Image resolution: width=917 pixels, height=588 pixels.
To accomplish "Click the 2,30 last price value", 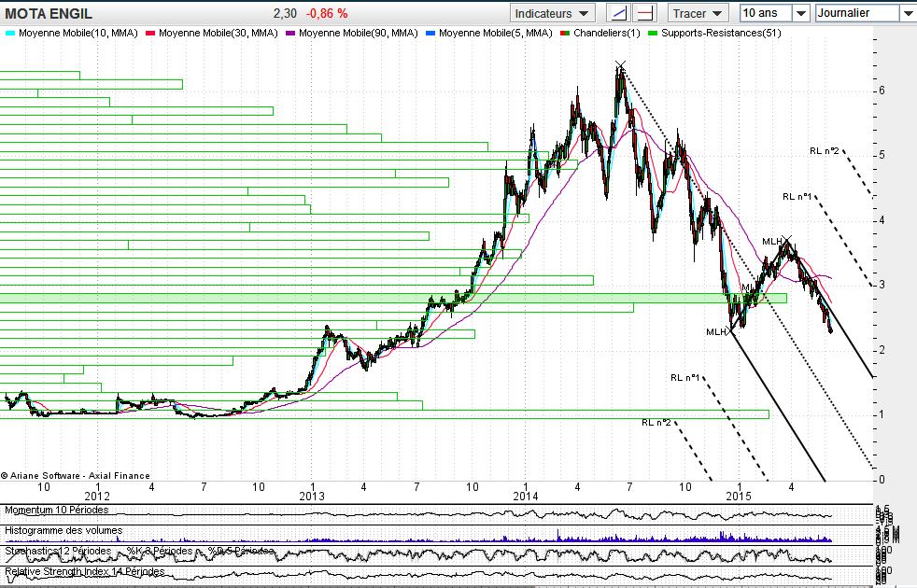I will point(285,13).
